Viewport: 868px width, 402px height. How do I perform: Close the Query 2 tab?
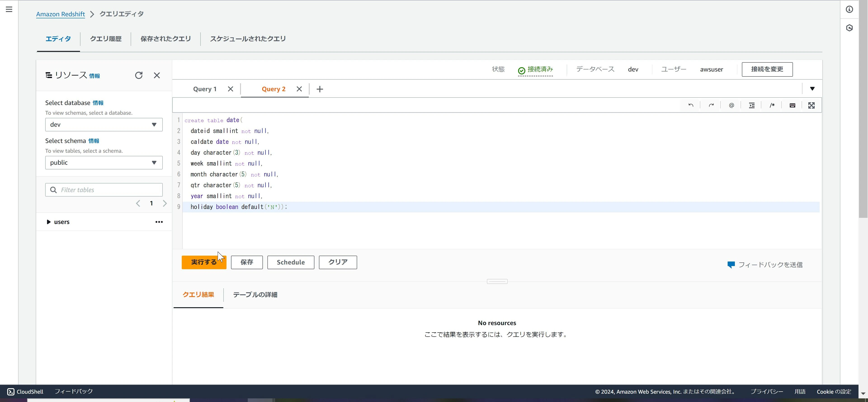(299, 89)
